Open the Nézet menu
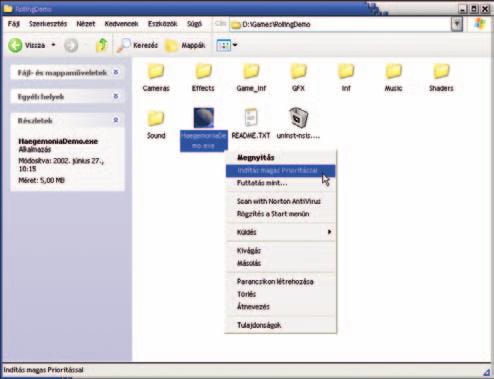The height and width of the screenshot is (379, 494). pos(86,24)
